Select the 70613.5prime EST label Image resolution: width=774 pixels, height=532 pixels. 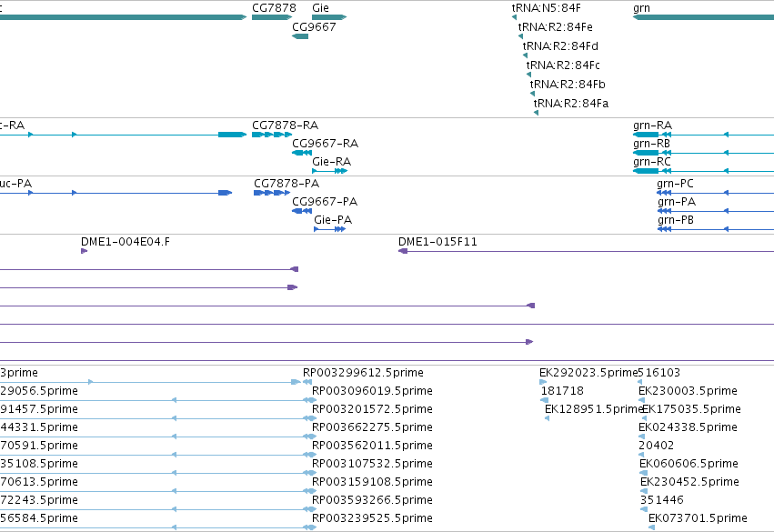click(x=39, y=482)
